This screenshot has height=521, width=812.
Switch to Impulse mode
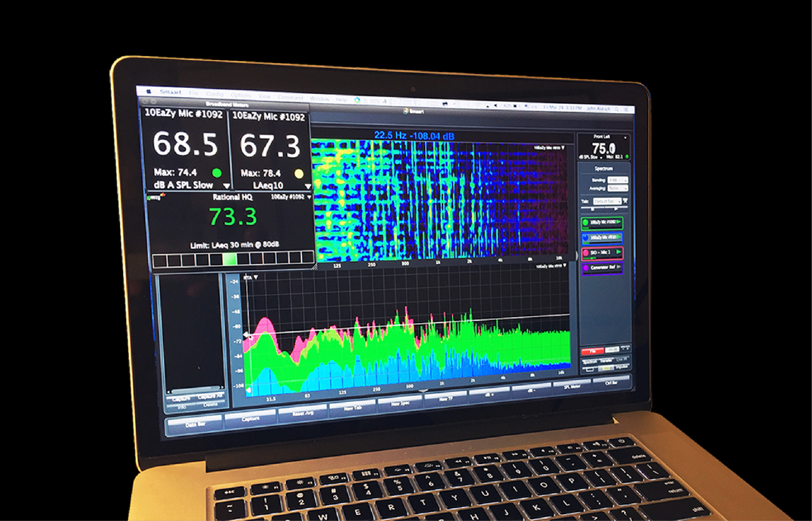click(x=622, y=367)
